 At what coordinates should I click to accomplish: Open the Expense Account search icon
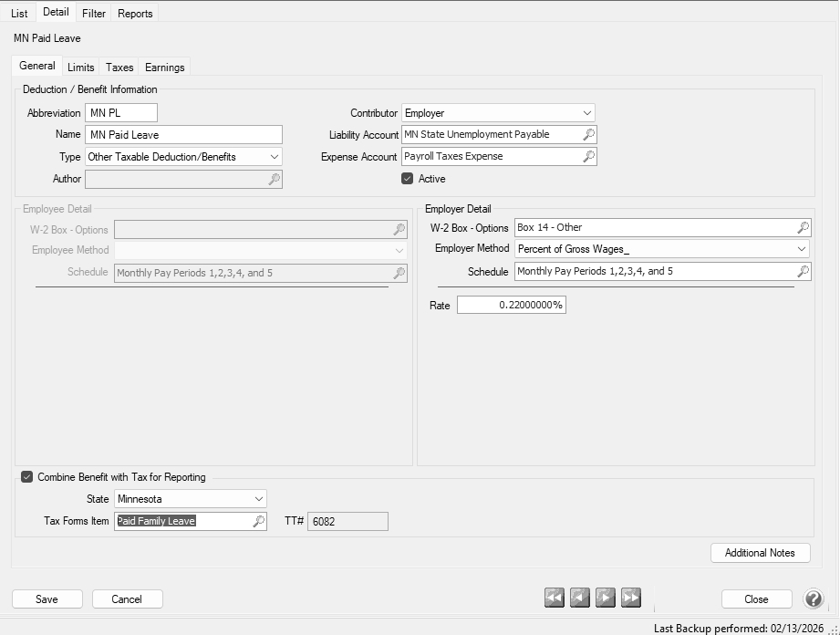tap(588, 157)
